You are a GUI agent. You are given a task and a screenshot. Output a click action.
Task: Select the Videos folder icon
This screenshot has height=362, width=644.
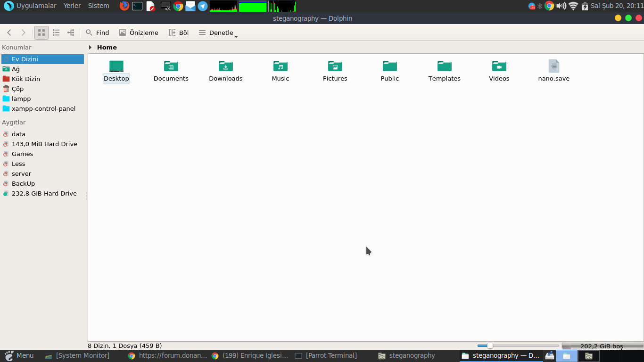tap(499, 66)
